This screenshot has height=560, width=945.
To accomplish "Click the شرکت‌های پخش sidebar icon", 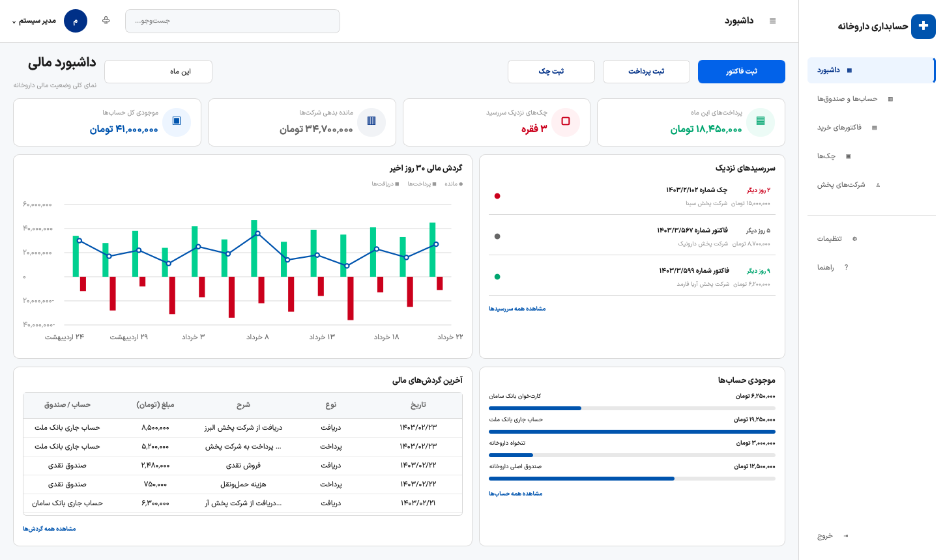I will 878,185.
